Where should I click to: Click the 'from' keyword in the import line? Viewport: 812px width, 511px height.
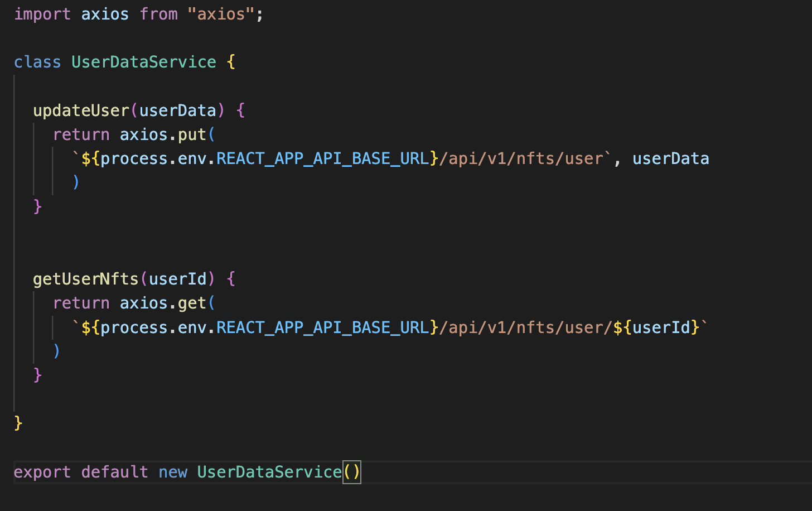158,13
